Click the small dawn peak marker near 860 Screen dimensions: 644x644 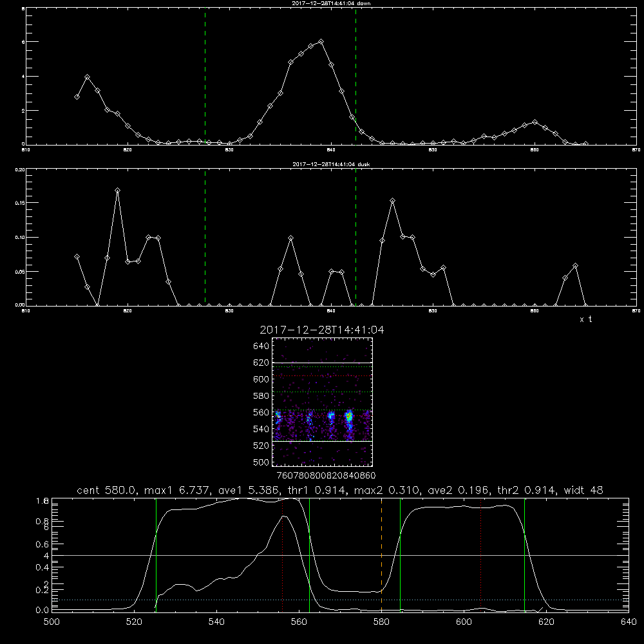pos(535,122)
